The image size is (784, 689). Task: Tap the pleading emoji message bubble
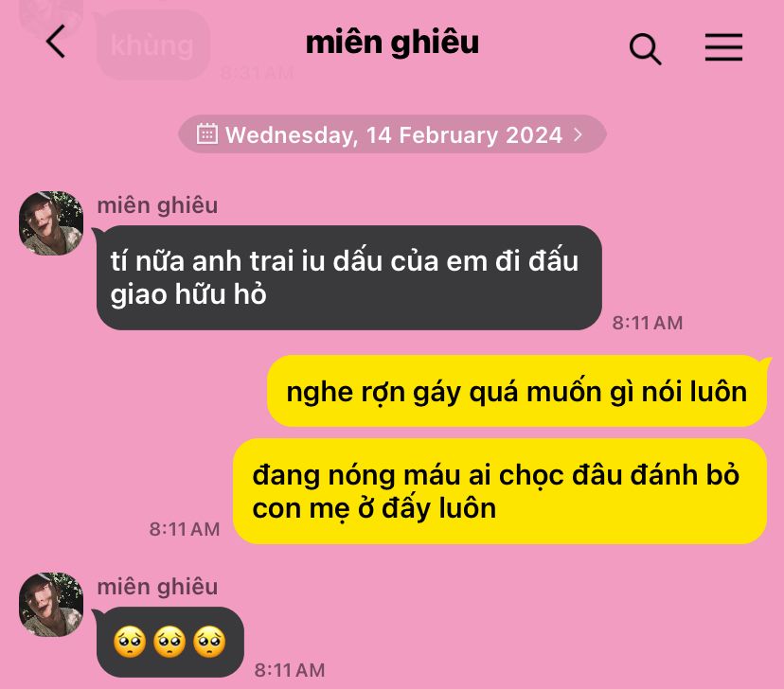(170, 642)
